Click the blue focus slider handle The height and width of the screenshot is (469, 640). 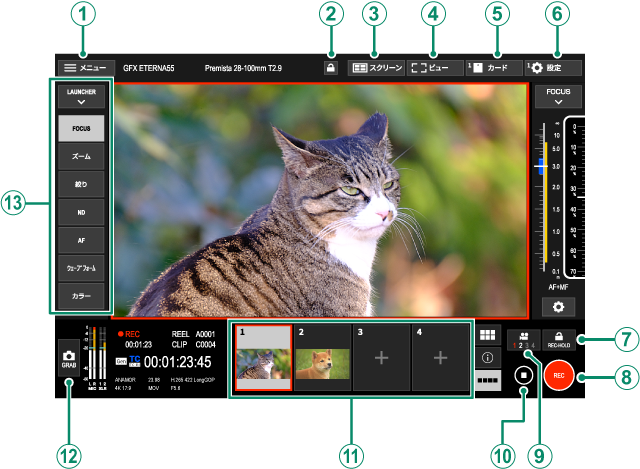tap(543, 165)
